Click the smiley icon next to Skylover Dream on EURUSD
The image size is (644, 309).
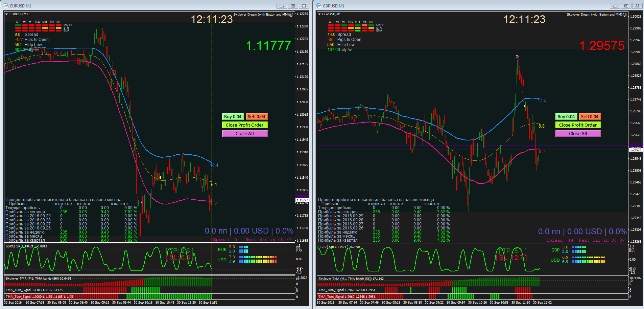[x=291, y=15]
